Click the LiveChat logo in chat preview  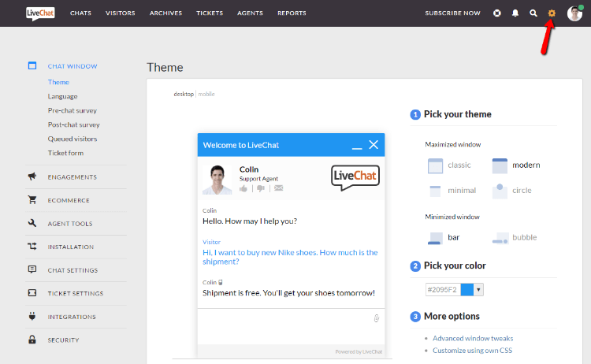pos(355,177)
